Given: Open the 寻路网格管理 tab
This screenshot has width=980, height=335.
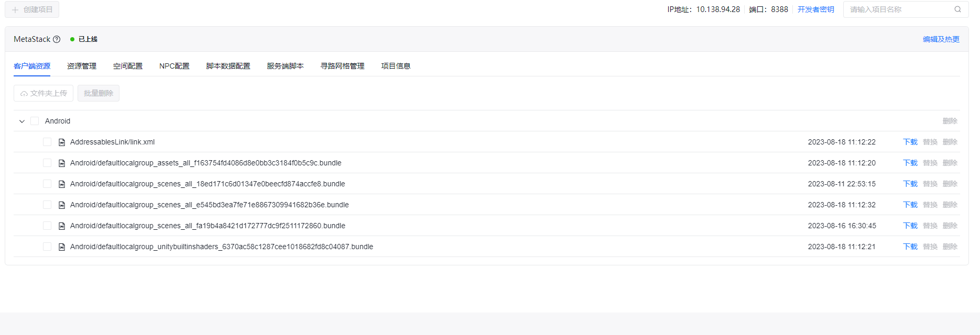Looking at the screenshot, I should point(342,66).
